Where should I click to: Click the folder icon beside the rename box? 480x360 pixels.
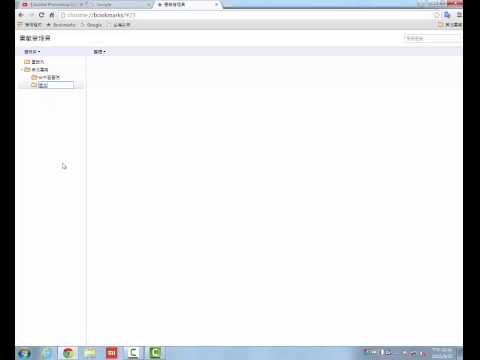34,85
